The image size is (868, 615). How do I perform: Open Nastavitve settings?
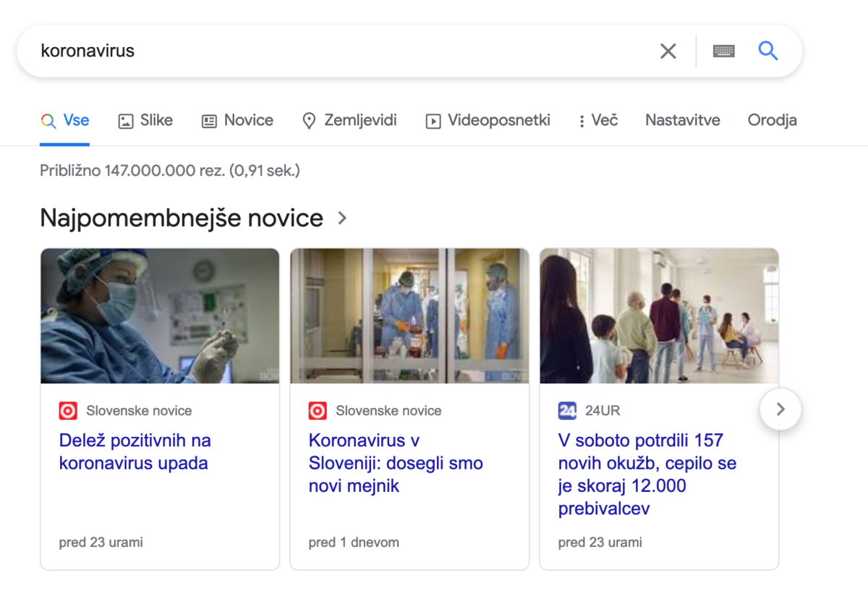point(683,120)
